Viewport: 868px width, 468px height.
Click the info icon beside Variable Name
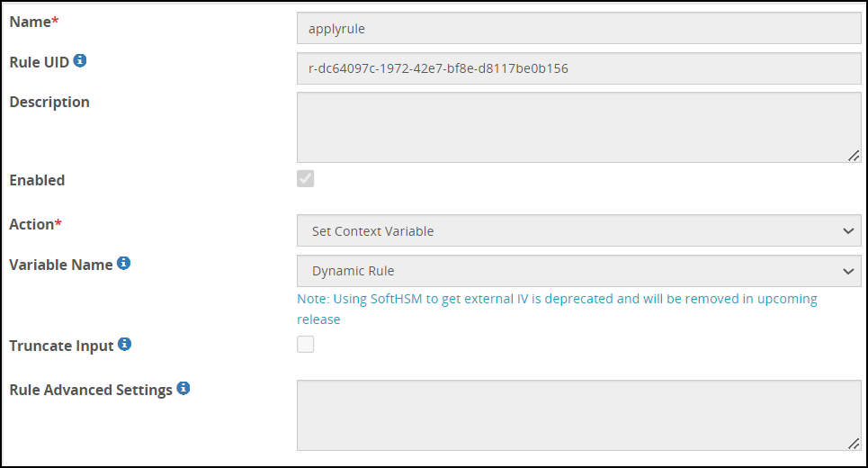[x=124, y=264]
